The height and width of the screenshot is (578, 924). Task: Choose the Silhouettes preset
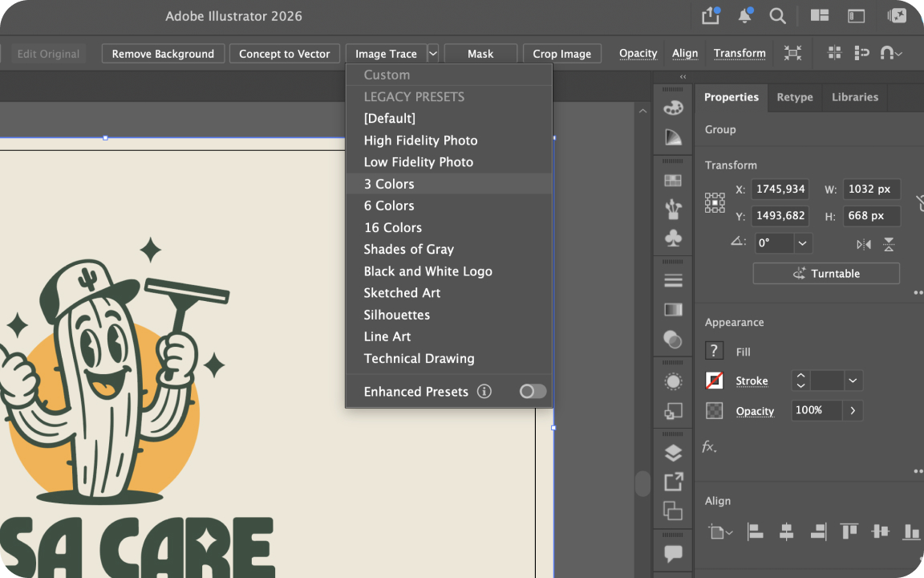tap(449, 315)
